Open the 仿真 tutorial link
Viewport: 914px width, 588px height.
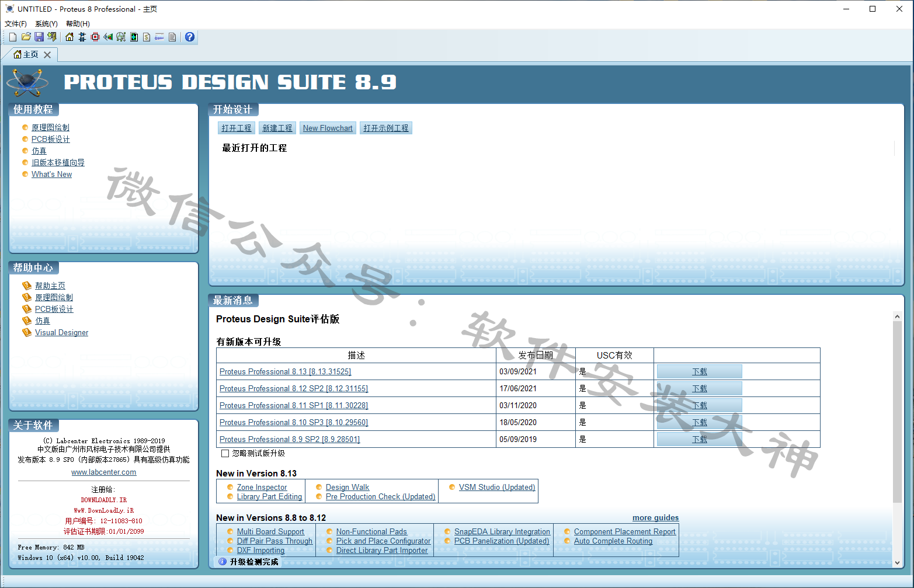39,151
